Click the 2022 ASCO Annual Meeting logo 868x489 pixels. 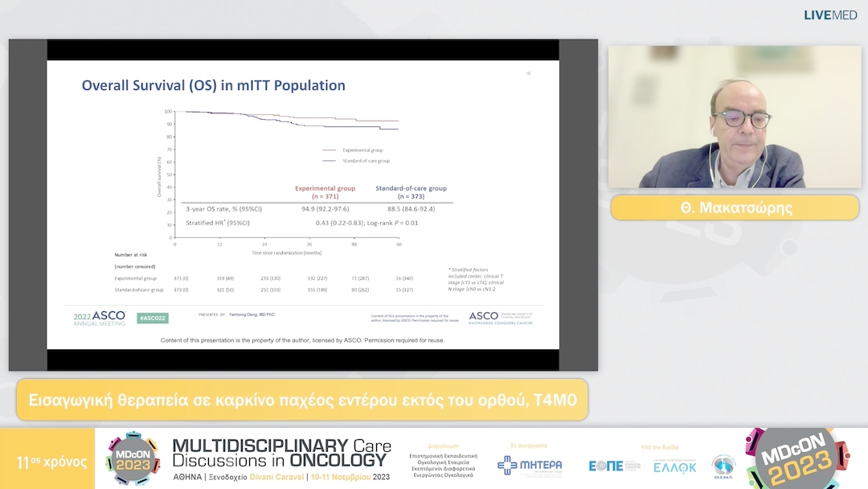100,318
